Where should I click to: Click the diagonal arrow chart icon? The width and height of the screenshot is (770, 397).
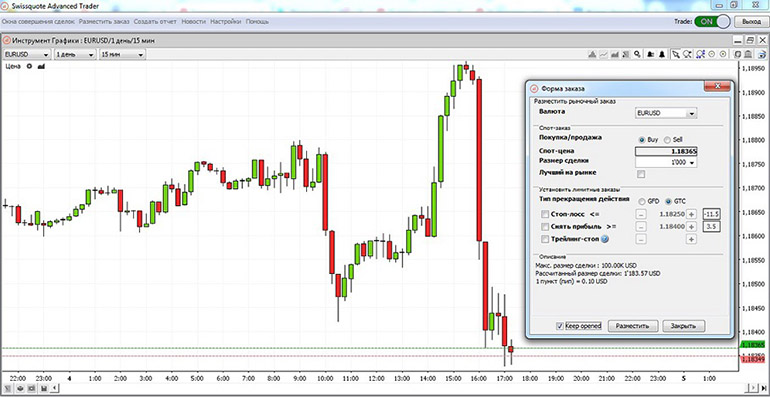pyautogui.click(x=626, y=54)
